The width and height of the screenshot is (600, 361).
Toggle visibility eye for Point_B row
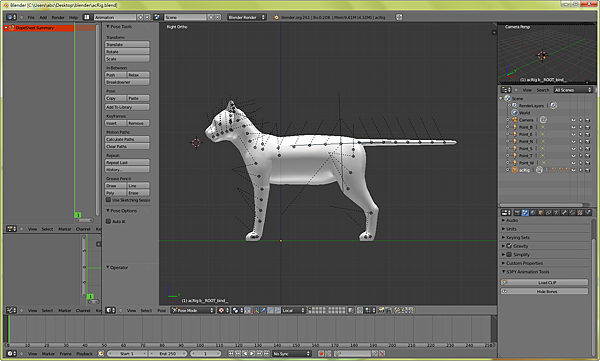573,127
